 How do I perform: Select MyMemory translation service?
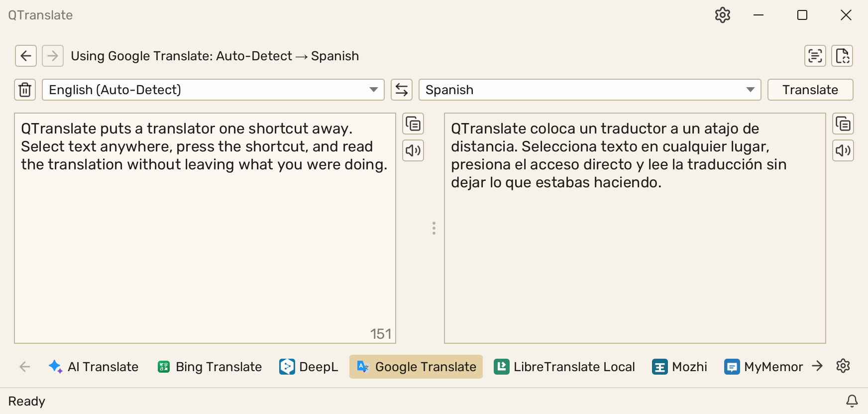point(763,367)
